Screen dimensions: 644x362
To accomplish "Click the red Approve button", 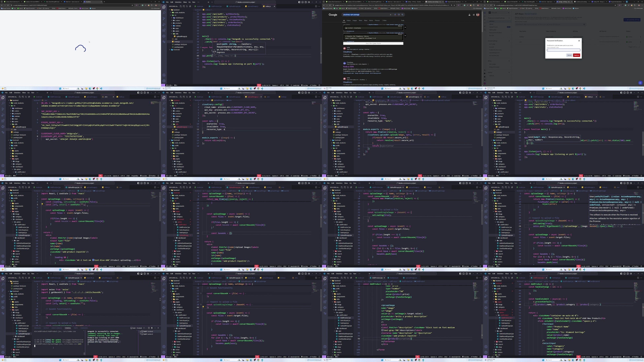I will pyautogui.click(x=577, y=55).
